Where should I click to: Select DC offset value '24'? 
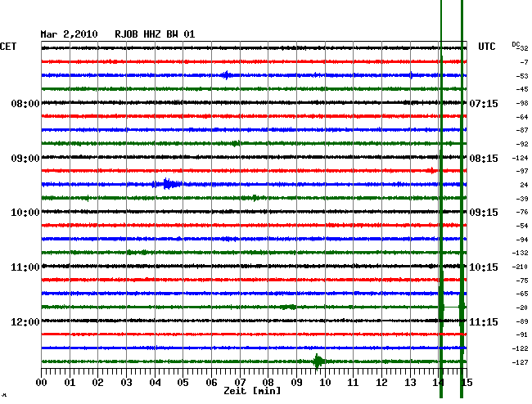pos(524,185)
